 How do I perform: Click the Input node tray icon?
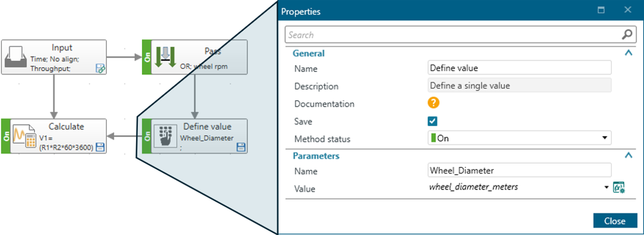[16, 57]
